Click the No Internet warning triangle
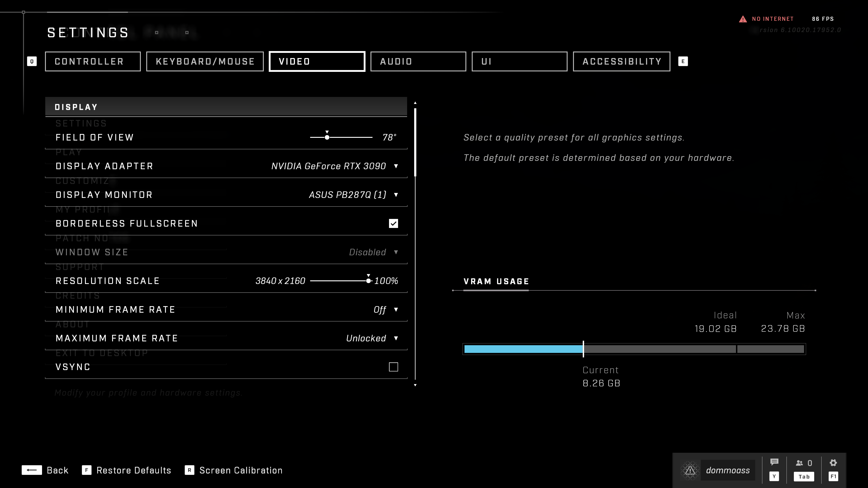 point(743,19)
